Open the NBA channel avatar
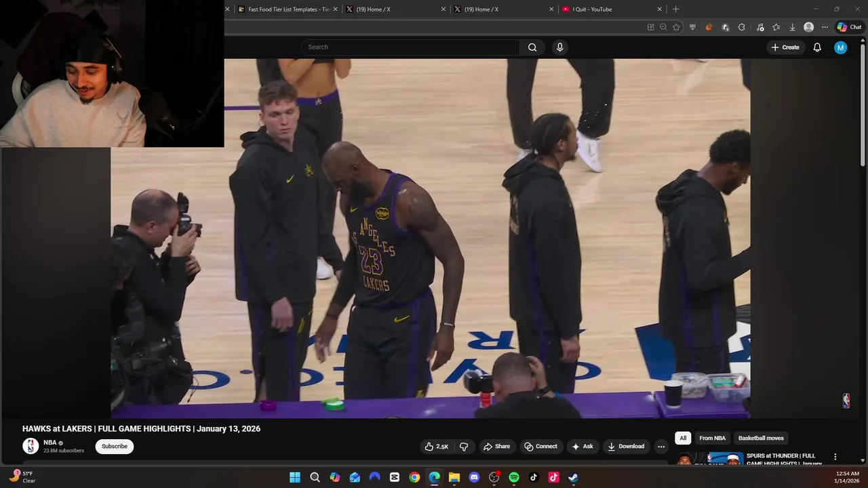The height and width of the screenshot is (488, 868). (31, 446)
